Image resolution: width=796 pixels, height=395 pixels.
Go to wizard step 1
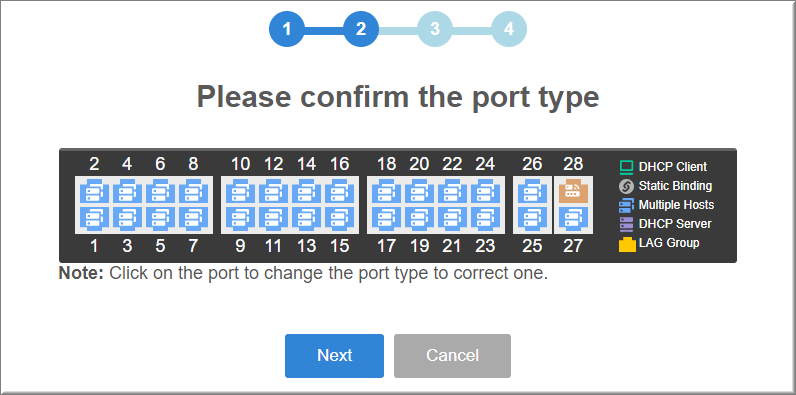point(287,29)
